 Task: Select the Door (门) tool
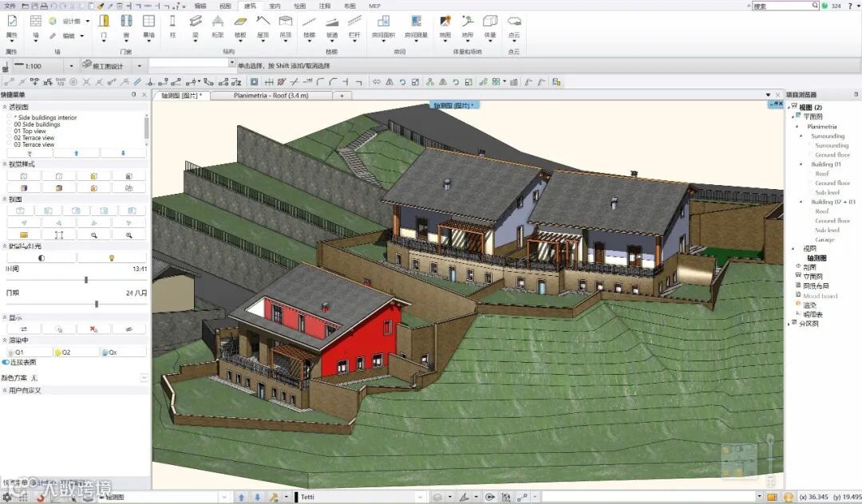click(104, 27)
